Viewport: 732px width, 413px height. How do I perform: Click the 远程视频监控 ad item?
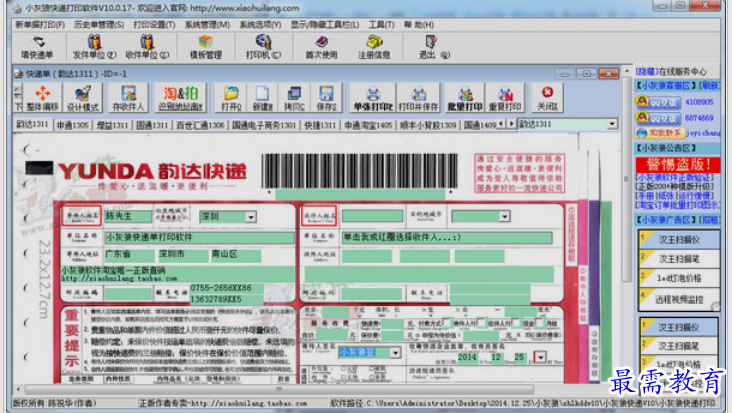point(679,300)
